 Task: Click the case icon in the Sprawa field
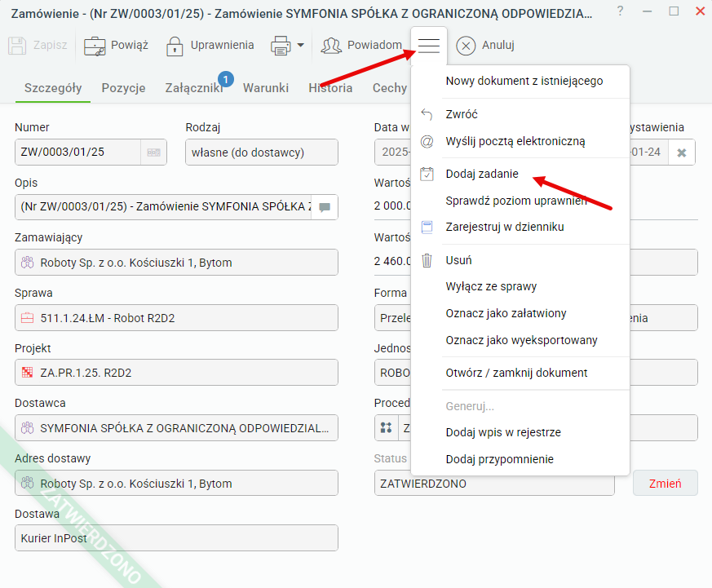click(x=27, y=318)
